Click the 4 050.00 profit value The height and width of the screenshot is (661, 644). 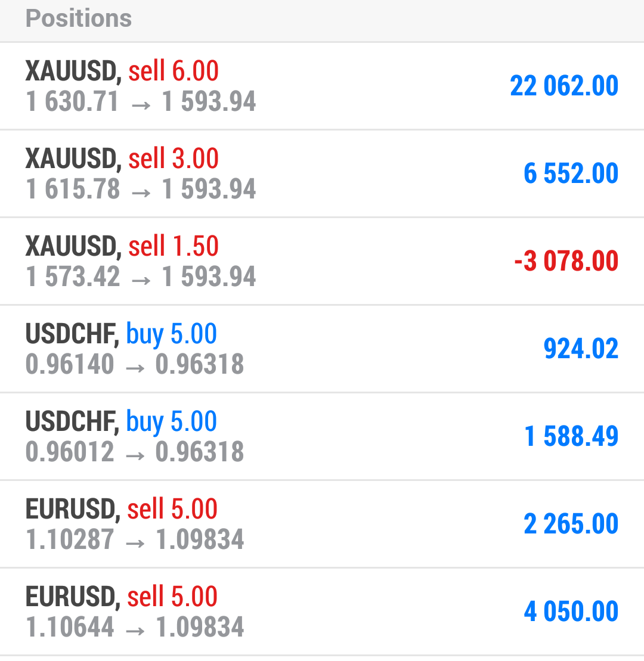pyautogui.click(x=571, y=612)
